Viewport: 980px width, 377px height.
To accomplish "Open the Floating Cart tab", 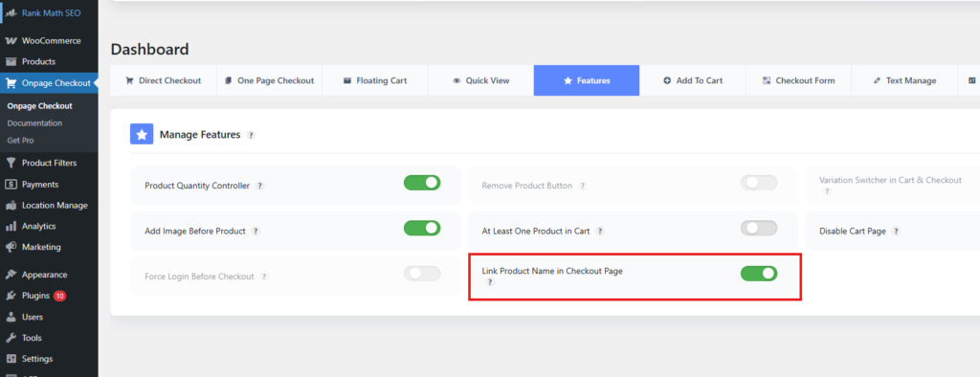I will 375,80.
